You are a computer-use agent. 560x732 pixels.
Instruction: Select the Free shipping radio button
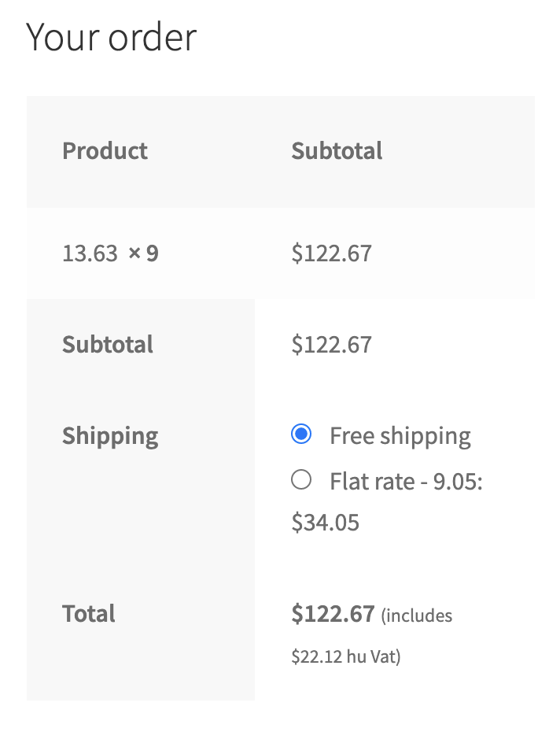tap(301, 434)
